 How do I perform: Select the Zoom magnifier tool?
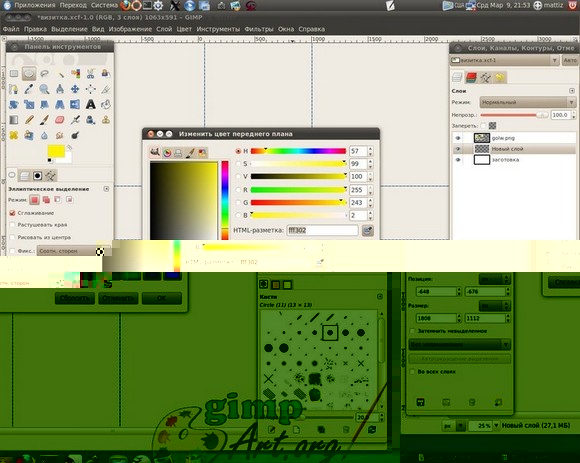point(44,89)
